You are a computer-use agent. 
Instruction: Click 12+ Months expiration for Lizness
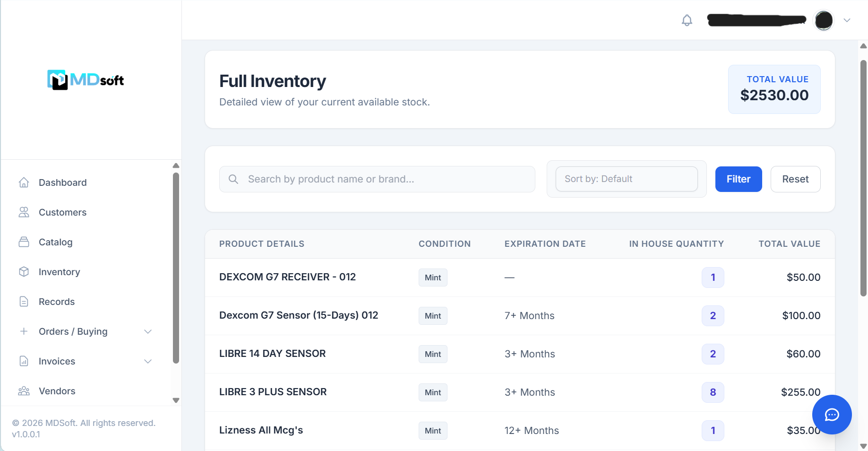(532, 431)
